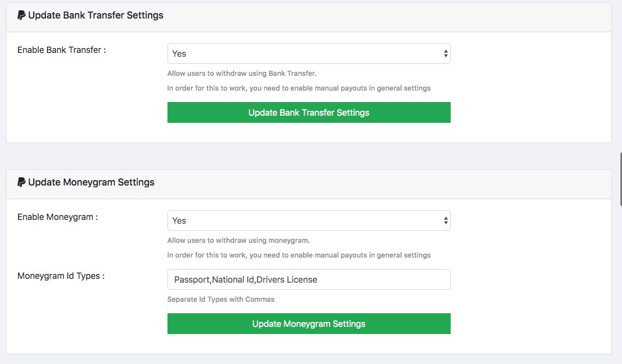622x364 pixels.
Task: Click the Enable Moneygram label
Action: (x=58, y=217)
